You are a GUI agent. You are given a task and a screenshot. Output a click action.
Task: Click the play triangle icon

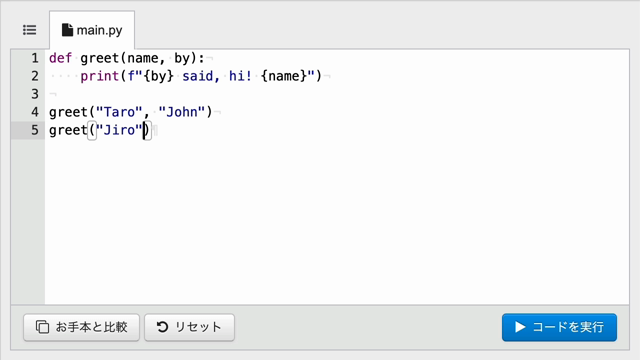520,327
